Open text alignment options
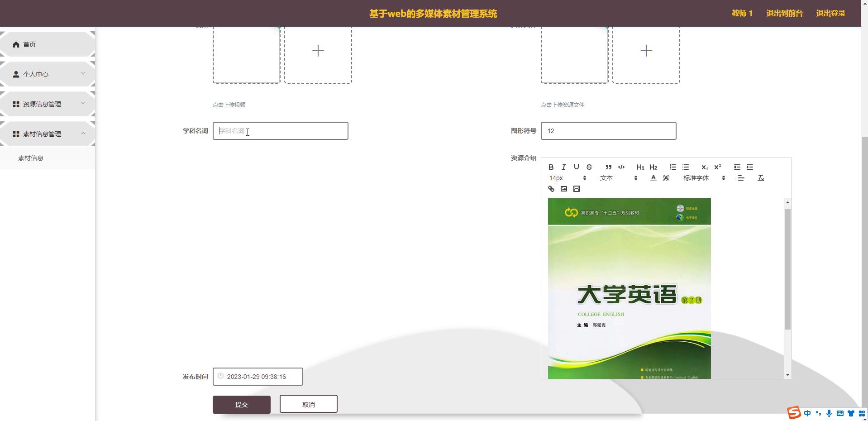This screenshot has height=421, width=868. point(741,178)
